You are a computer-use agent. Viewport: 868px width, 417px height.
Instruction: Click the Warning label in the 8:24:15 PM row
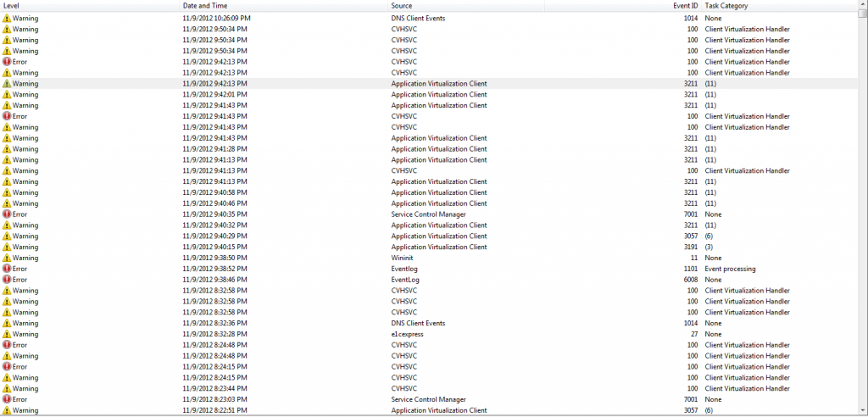[x=25, y=378]
